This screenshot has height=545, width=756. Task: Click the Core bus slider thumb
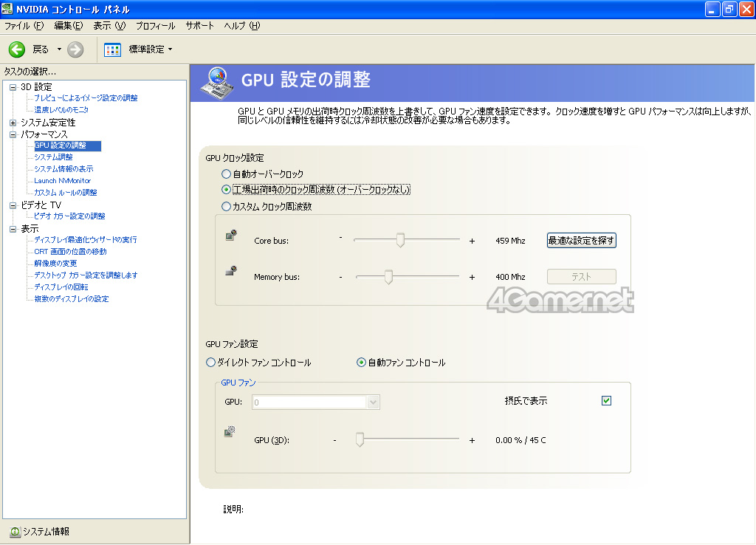coord(400,240)
